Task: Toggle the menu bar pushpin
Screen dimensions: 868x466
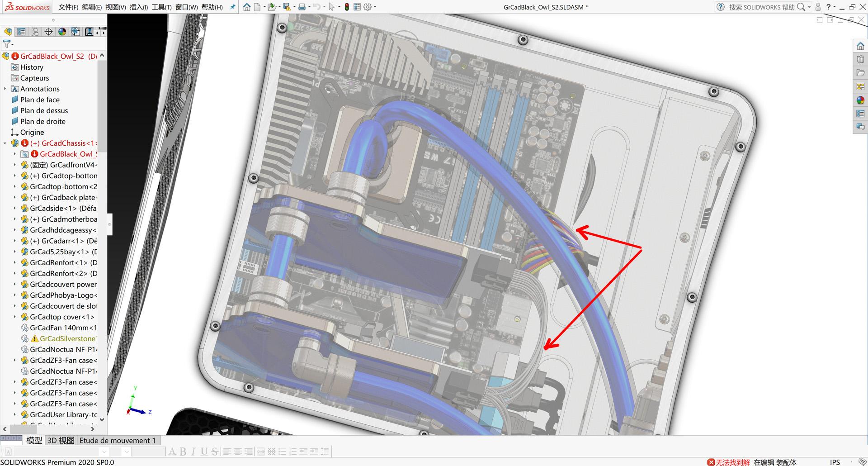Action: (x=232, y=7)
